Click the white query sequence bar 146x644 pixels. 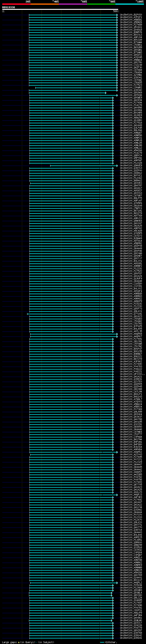tap(60, 10)
